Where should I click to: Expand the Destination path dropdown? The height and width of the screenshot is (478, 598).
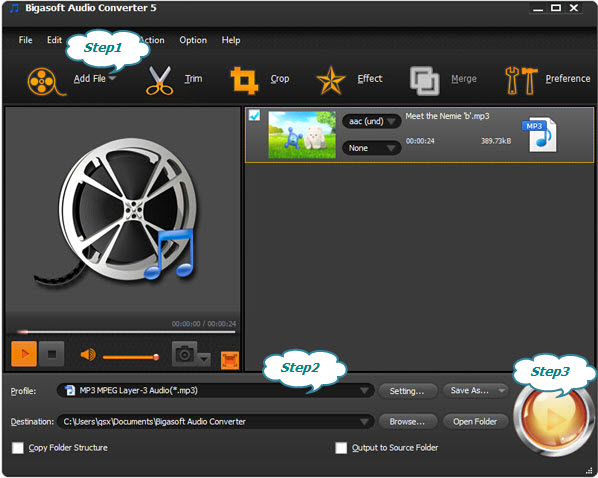[x=364, y=422]
